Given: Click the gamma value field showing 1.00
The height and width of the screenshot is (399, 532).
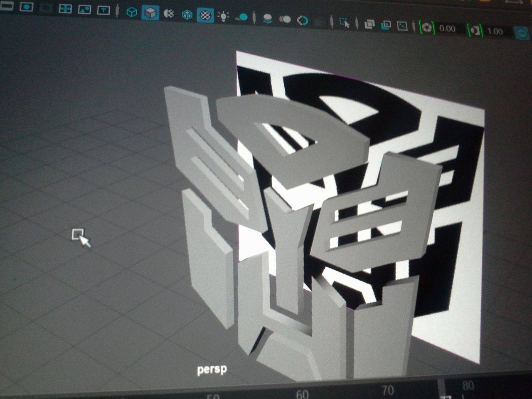Looking at the screenshot, I should tap(495, 31).
